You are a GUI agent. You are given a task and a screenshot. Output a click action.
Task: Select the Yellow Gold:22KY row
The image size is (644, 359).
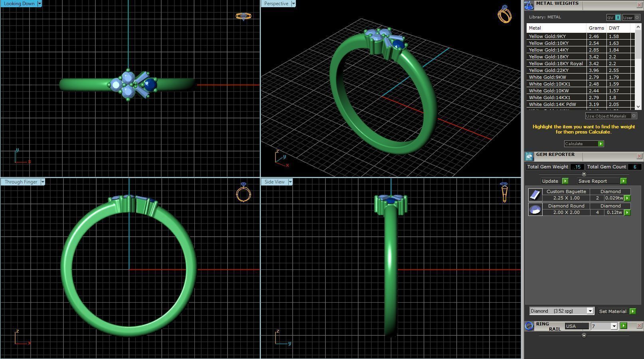pyautogui.click(x=580, y=70)
